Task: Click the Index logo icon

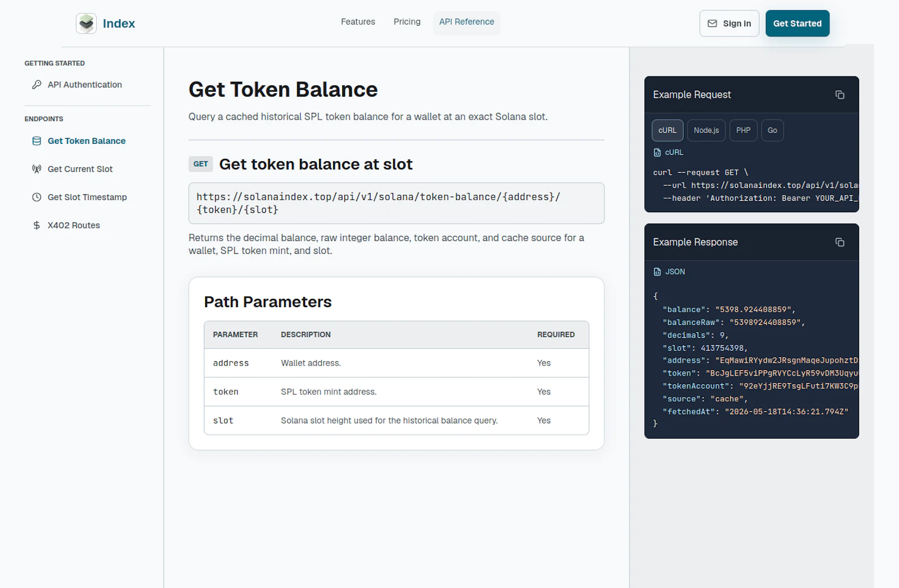Action: point(86,24)
